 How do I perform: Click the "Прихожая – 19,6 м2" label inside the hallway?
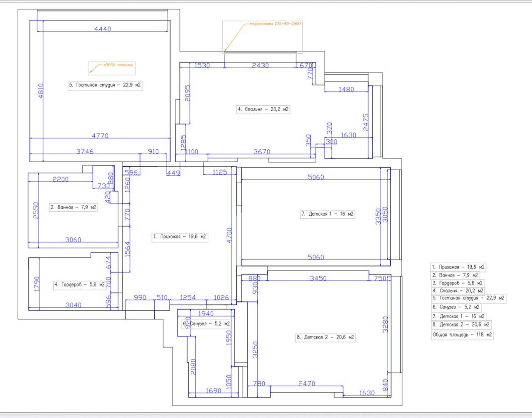(179, 237)
